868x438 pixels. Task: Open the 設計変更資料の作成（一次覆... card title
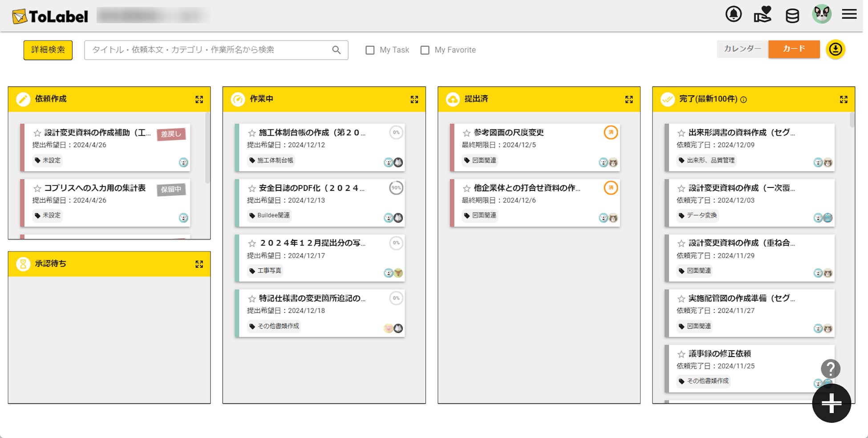click(742, 188)
